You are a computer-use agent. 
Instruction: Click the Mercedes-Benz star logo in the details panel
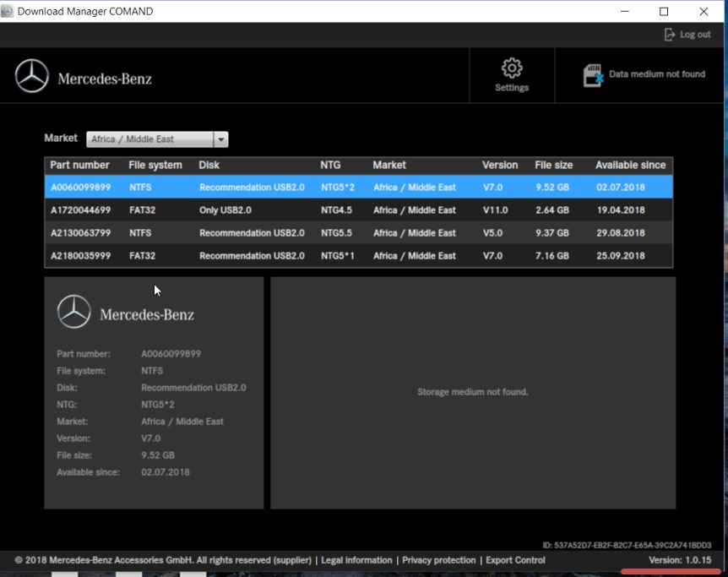coord(73,312)
